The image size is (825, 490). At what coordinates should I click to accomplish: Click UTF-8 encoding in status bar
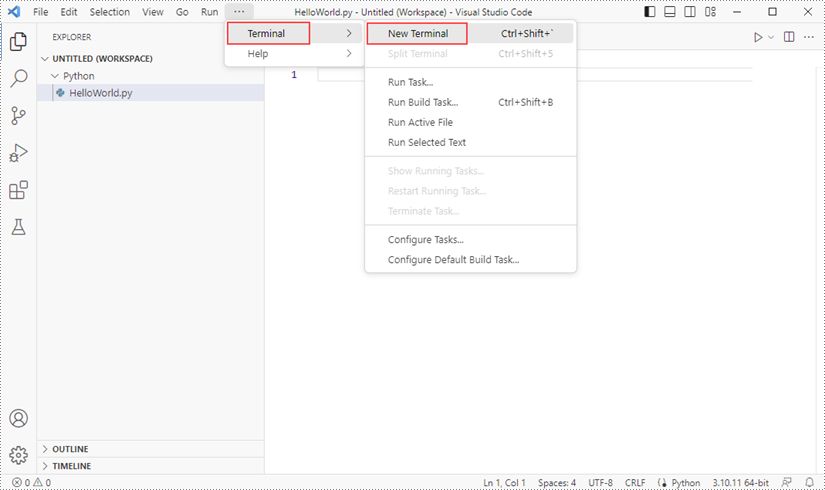(600, 483)
